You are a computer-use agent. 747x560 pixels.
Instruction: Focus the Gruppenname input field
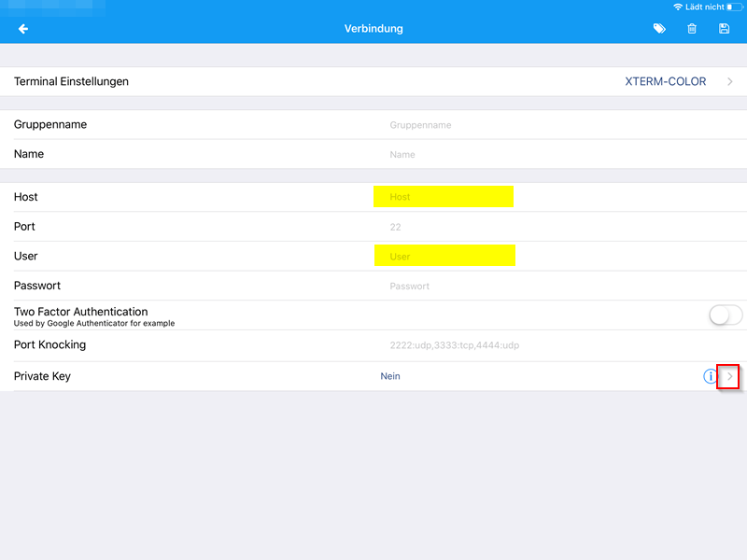(x=467, y=125)
